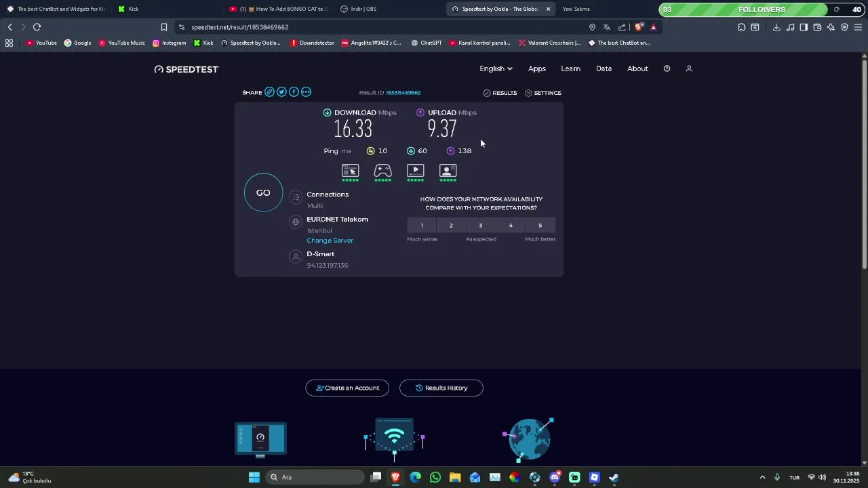Open the gaming quality controller icon
Screen dimensions: 868x488
(382, 171)
